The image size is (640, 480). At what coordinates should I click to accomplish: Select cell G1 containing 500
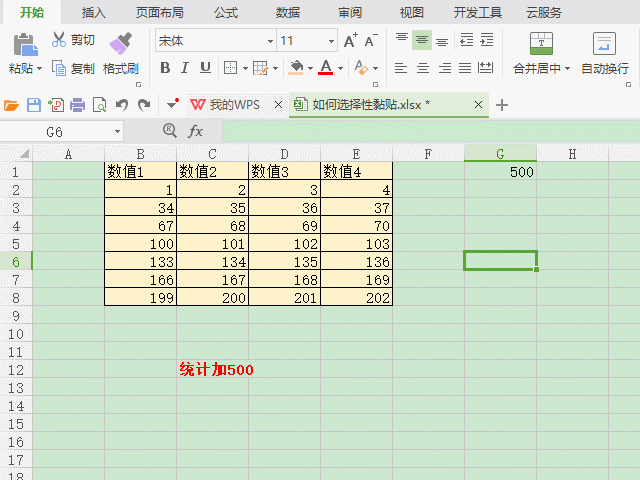tap(500, 172)
